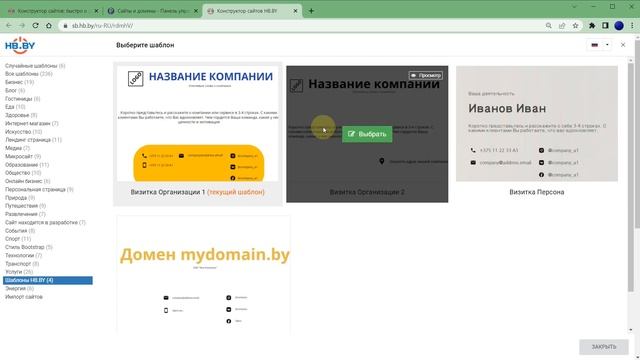Click the HB.BY logo
Viewport: 640px width, 360px height.
[20, 45]
